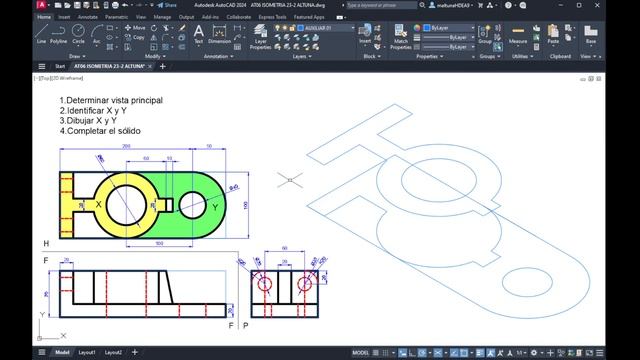The image size is (640, 360).
Task: Toggle the layer lock icon
Action: (292, 28)
